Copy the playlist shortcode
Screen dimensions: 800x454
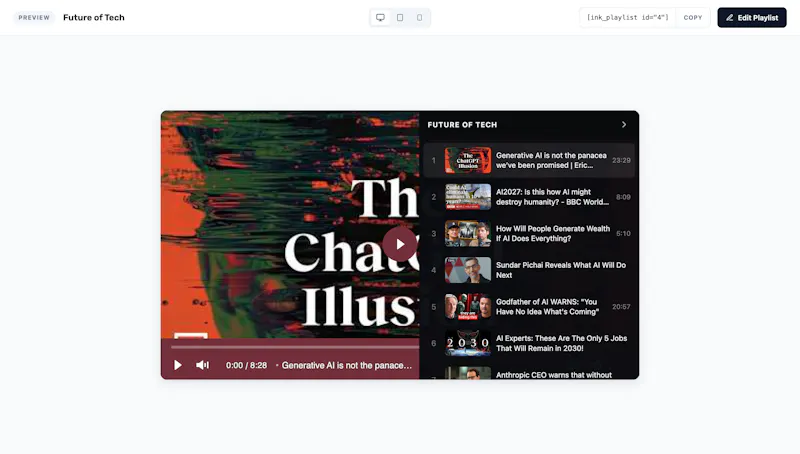tap(693, 17)
